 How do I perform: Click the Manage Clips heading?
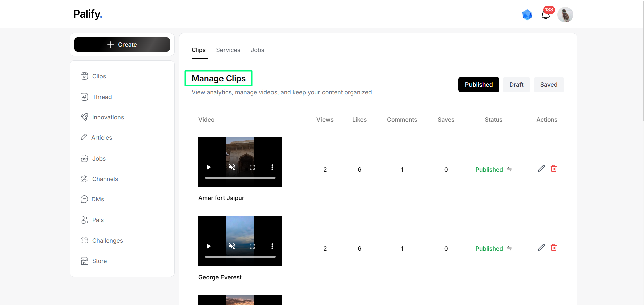click(x=218, y=78)
